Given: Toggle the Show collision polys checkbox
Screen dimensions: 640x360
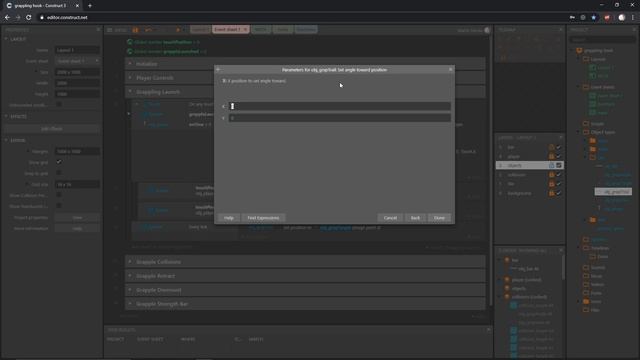Looking at the screenshot, I should coord(59,195).
